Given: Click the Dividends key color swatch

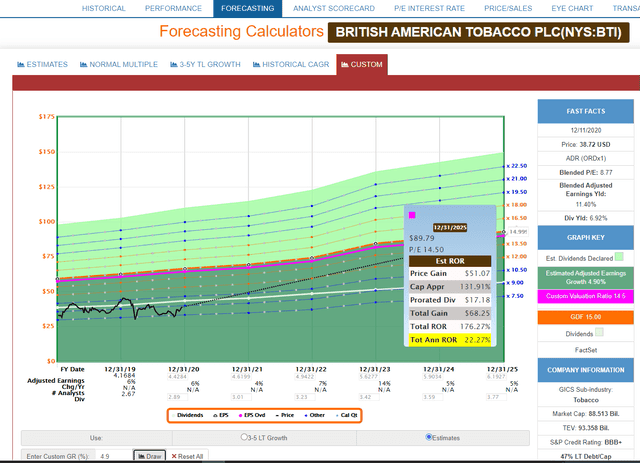Looking at the screenshot, I should click(599, 332).
